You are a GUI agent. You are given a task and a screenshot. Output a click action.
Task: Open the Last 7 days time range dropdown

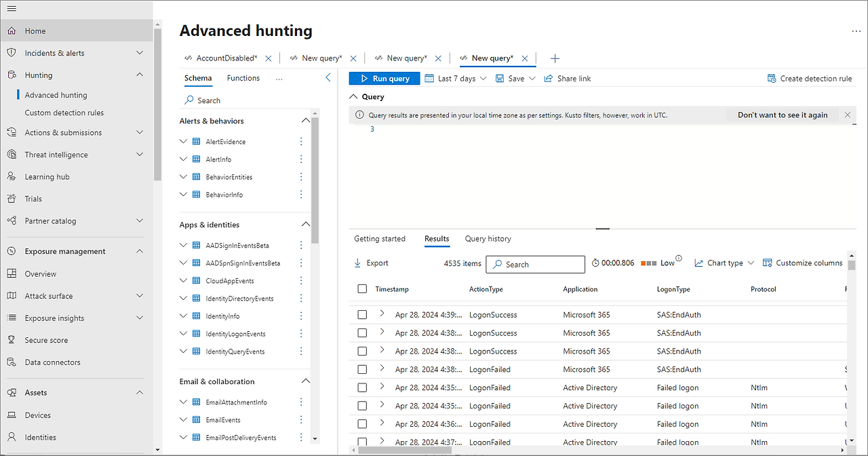(x=455, y=78)
